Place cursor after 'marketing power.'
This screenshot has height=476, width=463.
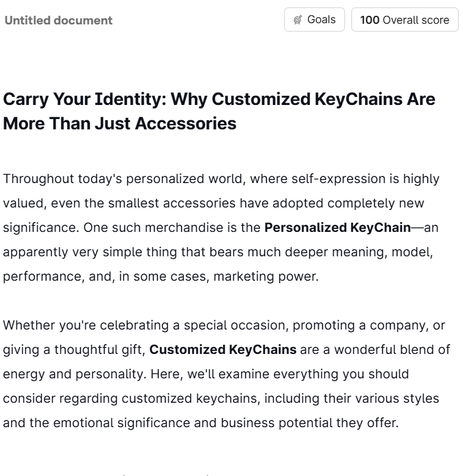319,276
